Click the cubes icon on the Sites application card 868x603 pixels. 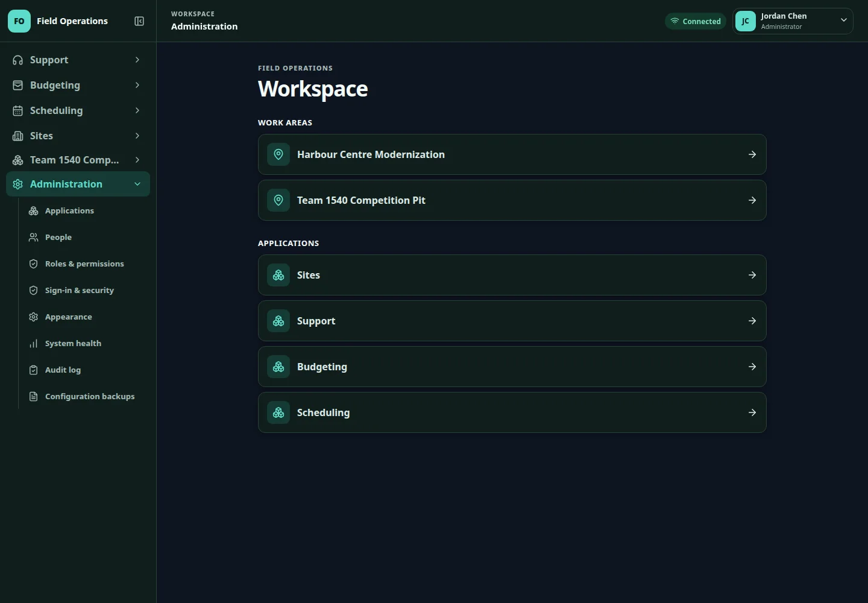278,275
